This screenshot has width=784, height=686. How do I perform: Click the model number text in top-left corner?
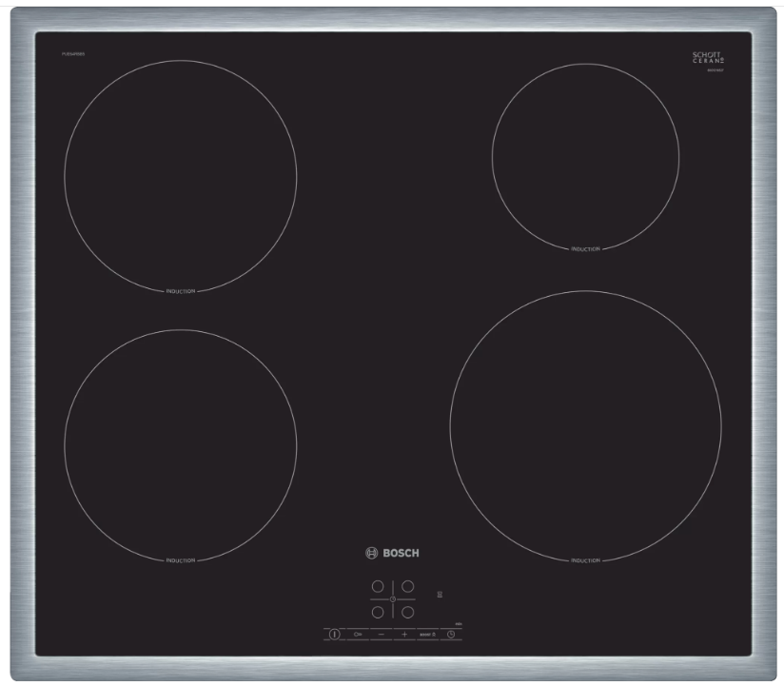click(75, 50)
